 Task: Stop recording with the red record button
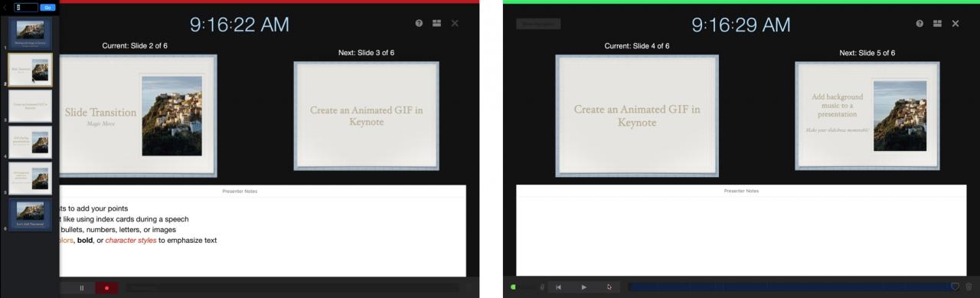(106, 288)
